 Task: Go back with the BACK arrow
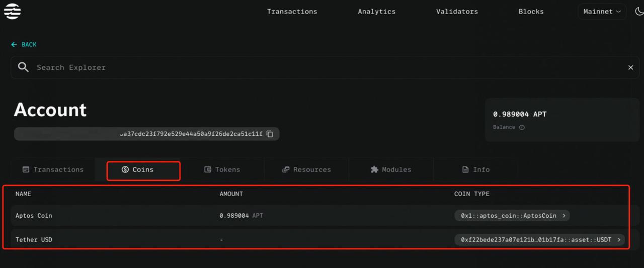point(24,44)
